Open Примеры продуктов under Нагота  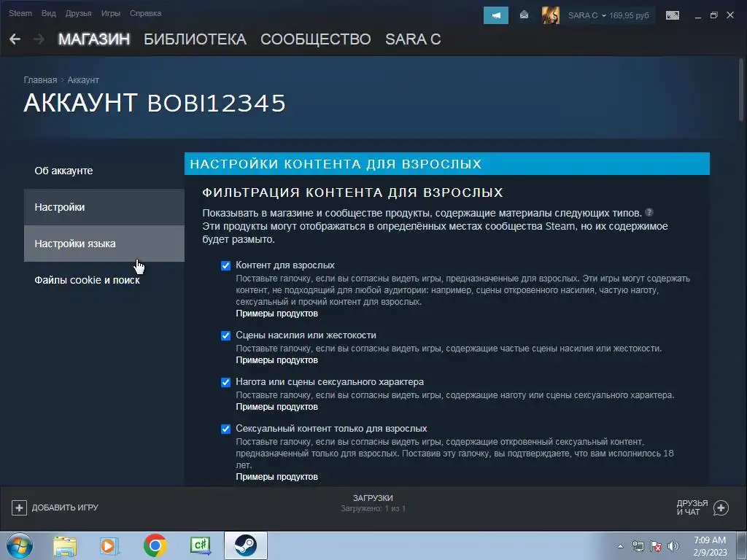pyautogui.click(x=276, y=407)
